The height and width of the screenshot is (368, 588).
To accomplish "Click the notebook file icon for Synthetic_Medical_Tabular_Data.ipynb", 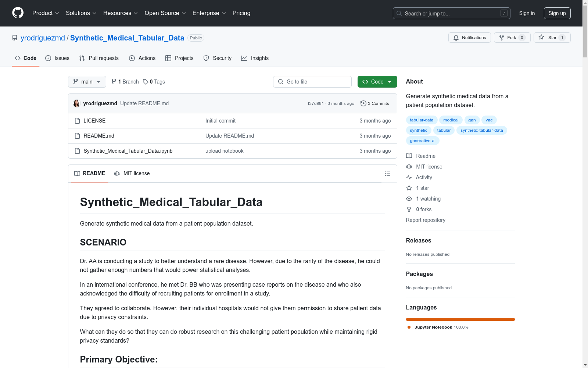I will (77, 151).
